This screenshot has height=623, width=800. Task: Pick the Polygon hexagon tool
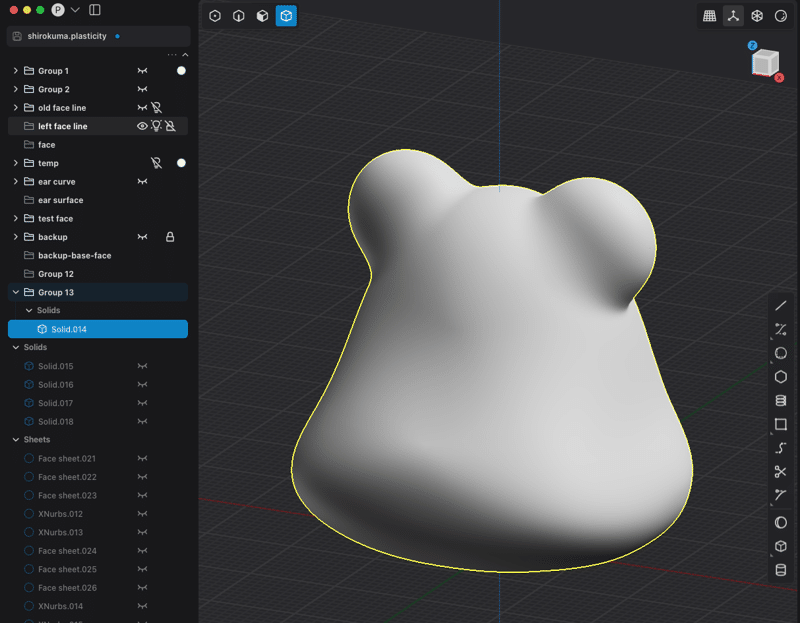click(780, 377)
